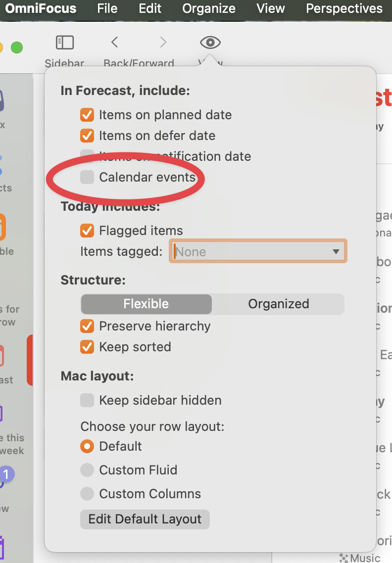Image resolution: width=392 pixels, height=563 pixels.
Task: Click the View eye icon
Action: coord(210,43)
